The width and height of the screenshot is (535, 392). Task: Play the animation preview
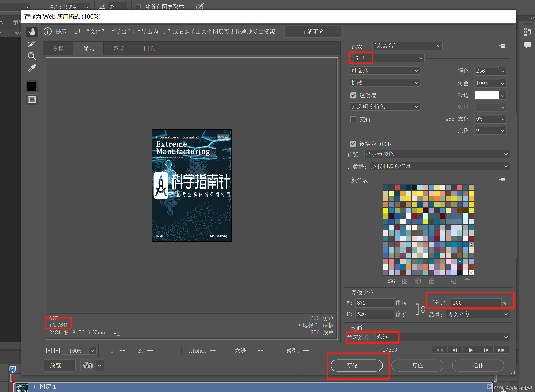(x=470, y=350)
